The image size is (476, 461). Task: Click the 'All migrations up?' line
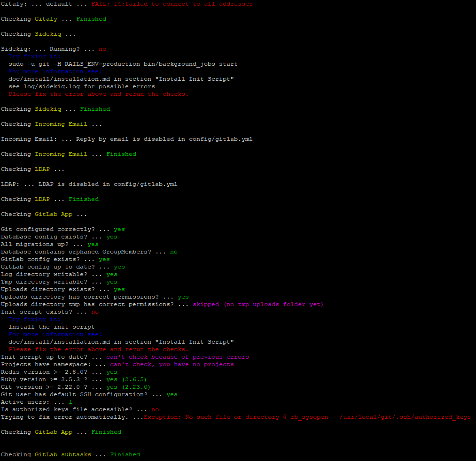[x=50, y=245]
